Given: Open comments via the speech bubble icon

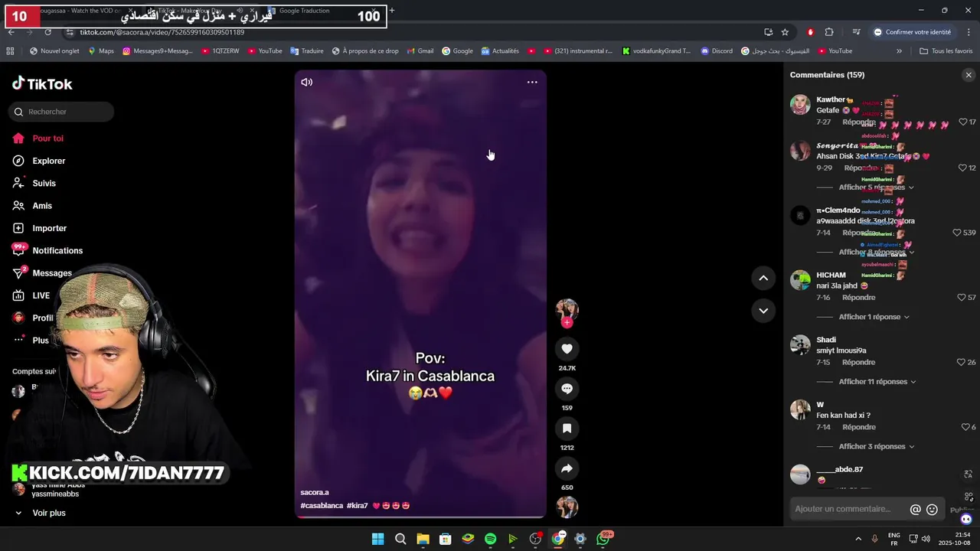Looking at the screenshot, I should pyautogui.click(x=567, y=389).
